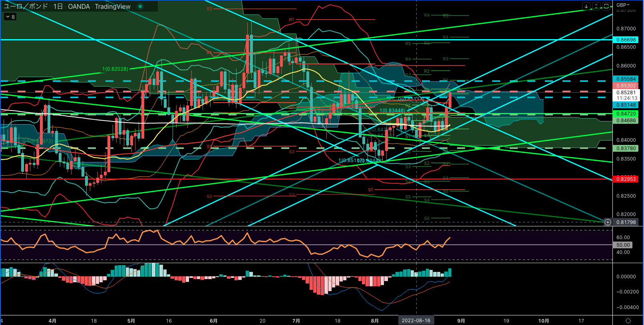
Task: Click the 9月 marker on time axis
Action: (x=461, y=321)
